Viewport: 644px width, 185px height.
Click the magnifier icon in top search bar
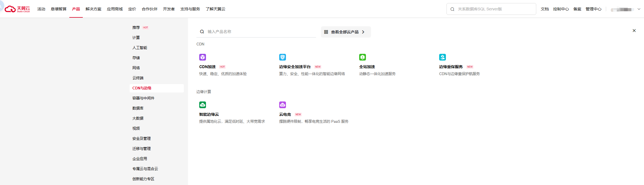pos(452,9)
